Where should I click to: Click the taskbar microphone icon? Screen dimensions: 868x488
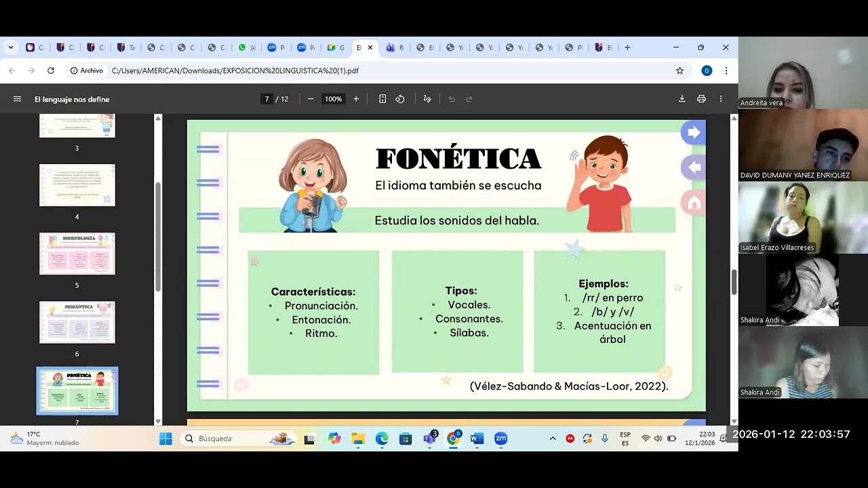click(605, 439)
